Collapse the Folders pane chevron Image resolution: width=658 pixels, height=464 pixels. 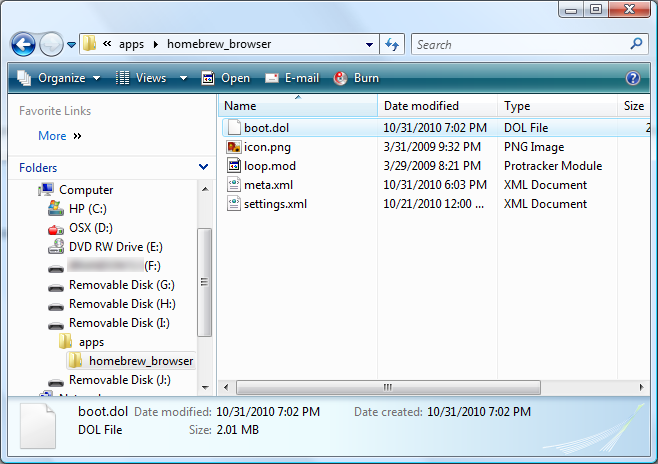[x=204, y=167]
